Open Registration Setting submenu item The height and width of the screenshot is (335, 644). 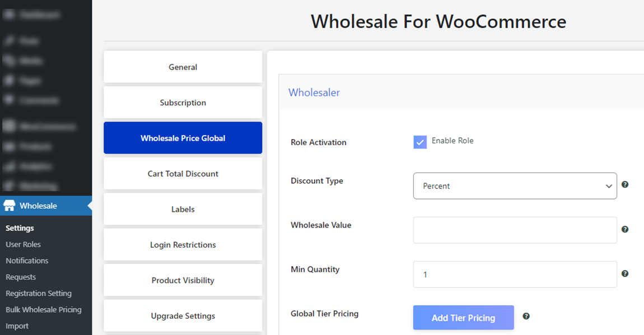click(39, 293)
